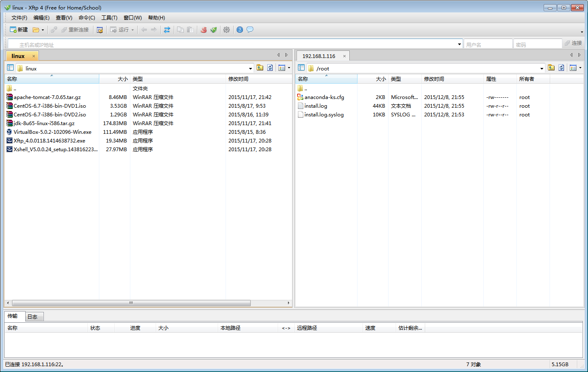Open the session properties icon in the toolbar
The width and height of the screenshot is (588, 372).
[x=100, y=30]
